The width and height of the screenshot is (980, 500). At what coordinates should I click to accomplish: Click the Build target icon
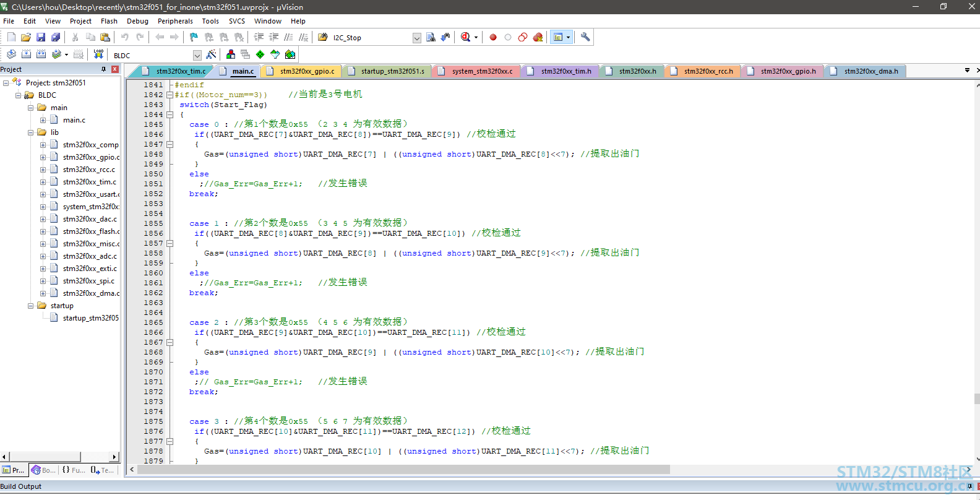pyautogui.click(x=26, y=54)
